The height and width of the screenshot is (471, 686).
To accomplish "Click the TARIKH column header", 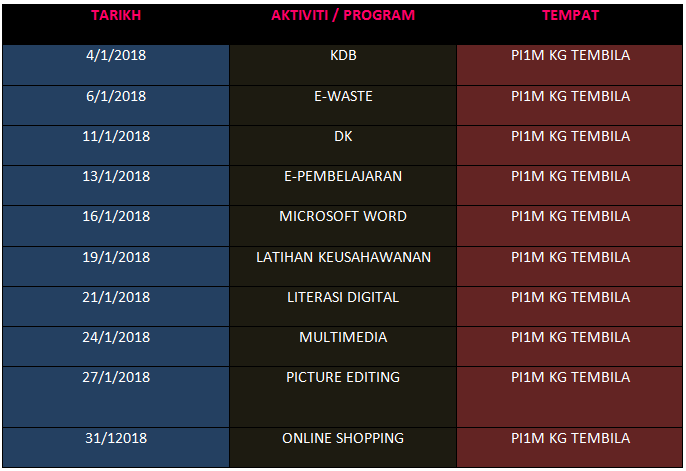I will pyautogui.click(x=116, y=16).
